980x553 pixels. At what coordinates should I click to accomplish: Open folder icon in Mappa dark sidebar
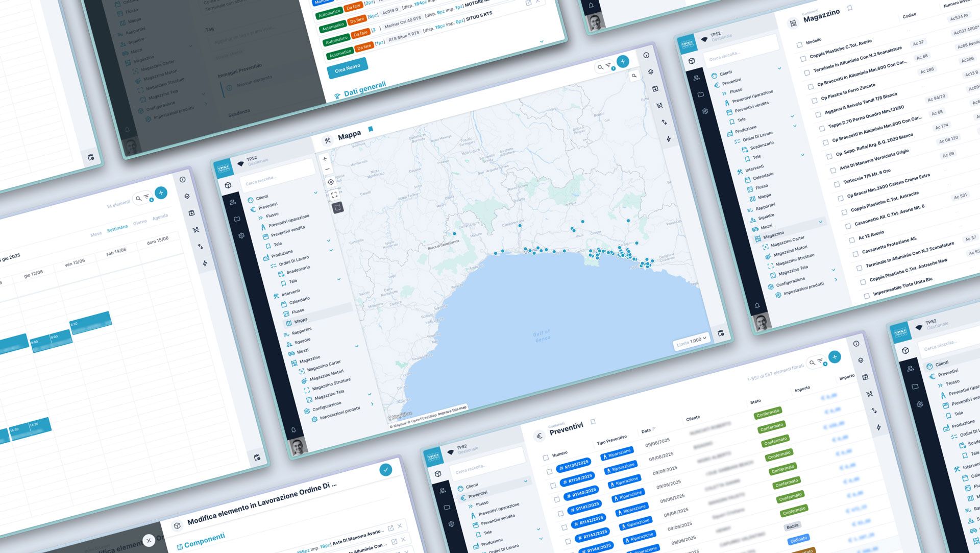[x=237, y=219]
